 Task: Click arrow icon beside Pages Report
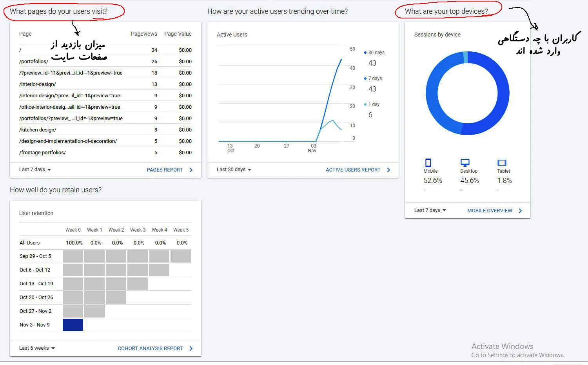pyautogui.click(x=191, y=170)
